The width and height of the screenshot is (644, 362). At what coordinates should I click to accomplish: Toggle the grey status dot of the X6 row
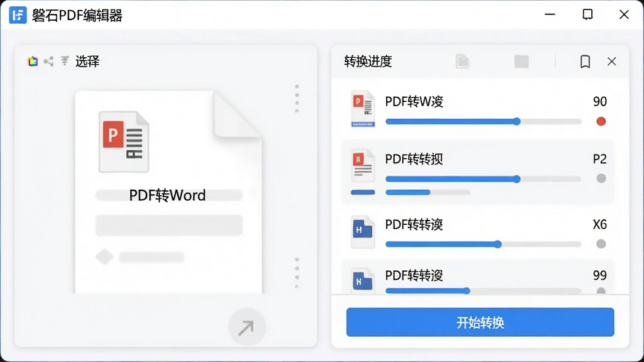click(601, 244)
